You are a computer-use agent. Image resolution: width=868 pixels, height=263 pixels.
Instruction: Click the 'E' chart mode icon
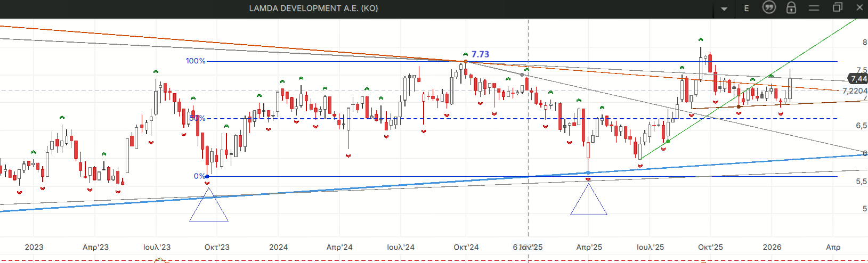747,8
